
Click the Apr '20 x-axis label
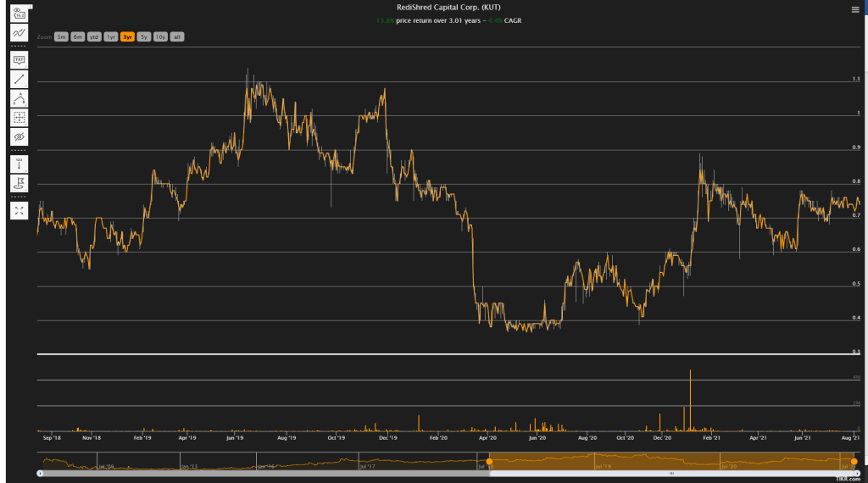487,437
